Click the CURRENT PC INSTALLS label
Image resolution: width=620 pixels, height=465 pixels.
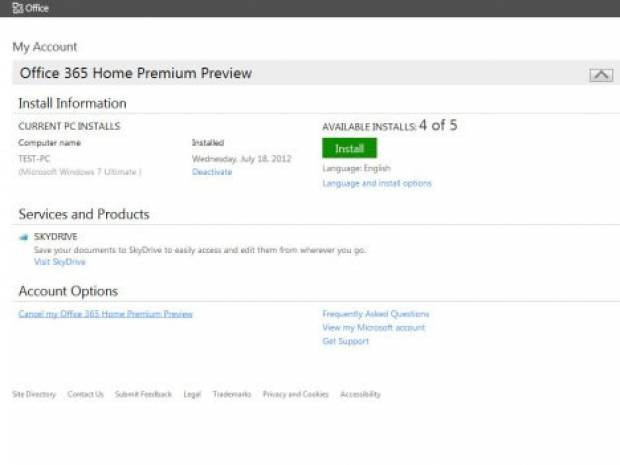pyautogui.click(x=69, y=126)
